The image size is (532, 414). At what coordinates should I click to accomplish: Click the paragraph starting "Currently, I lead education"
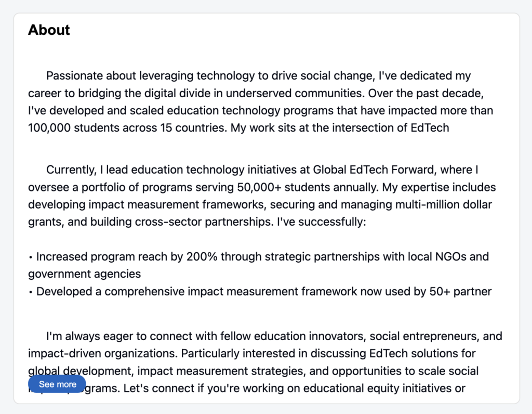tap(262, 196)
